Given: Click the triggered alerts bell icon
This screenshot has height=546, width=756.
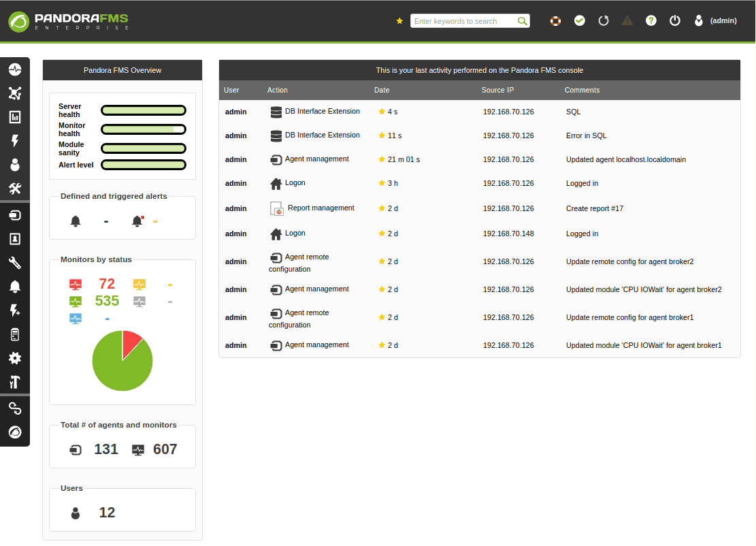Looking at the screenshot, I should tap(138, 221).
